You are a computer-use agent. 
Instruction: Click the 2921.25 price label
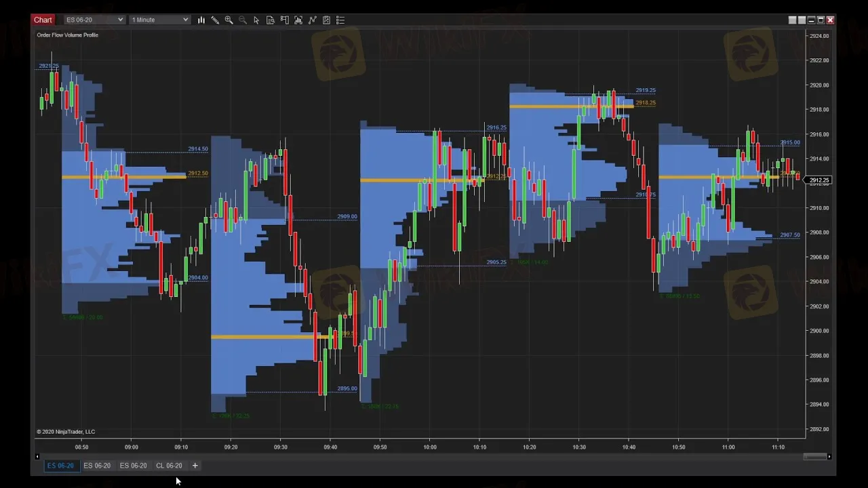(49, 66)
